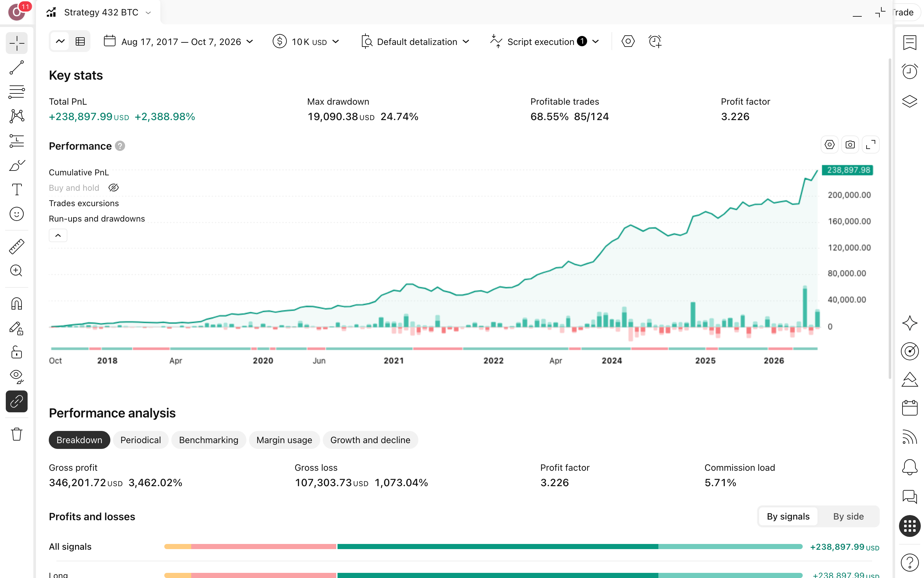Expand the Script execution dropdown
This screenshot has width=924, height=578.
pos(545,41)
